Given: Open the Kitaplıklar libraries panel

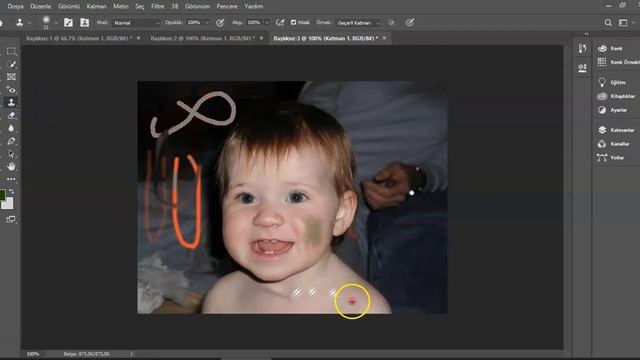Looking at the screenshot, I should click(x=616, y=96).
